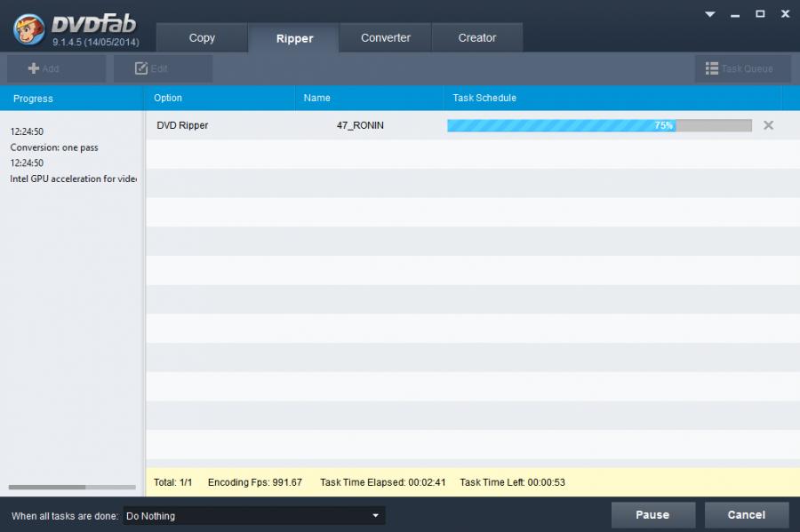Open the Converter tab

tap(385, 37)
